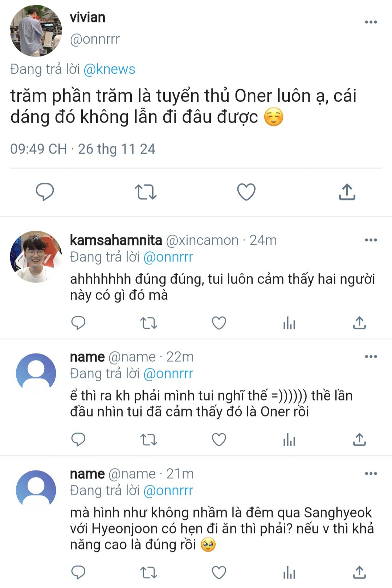Open more options on kamsahamnita's reply
This screenshot has height=588, width=392.
click(371, 240)
